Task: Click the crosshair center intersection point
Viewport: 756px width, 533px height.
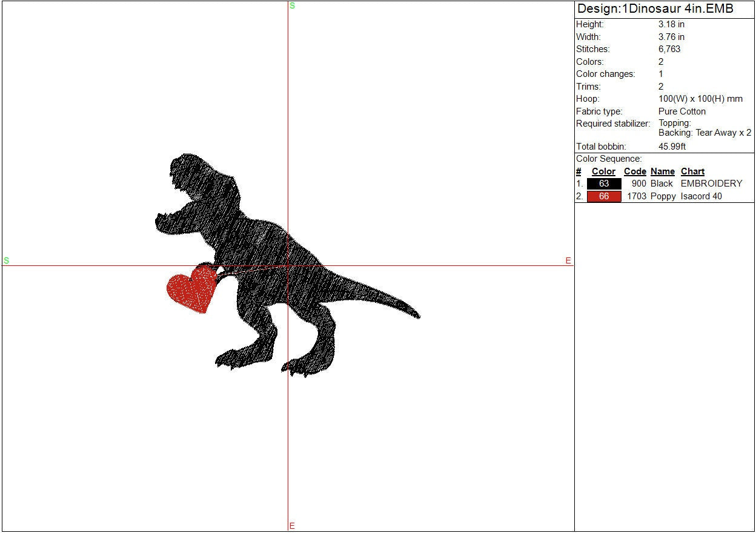Action: (x=288, y=265)
